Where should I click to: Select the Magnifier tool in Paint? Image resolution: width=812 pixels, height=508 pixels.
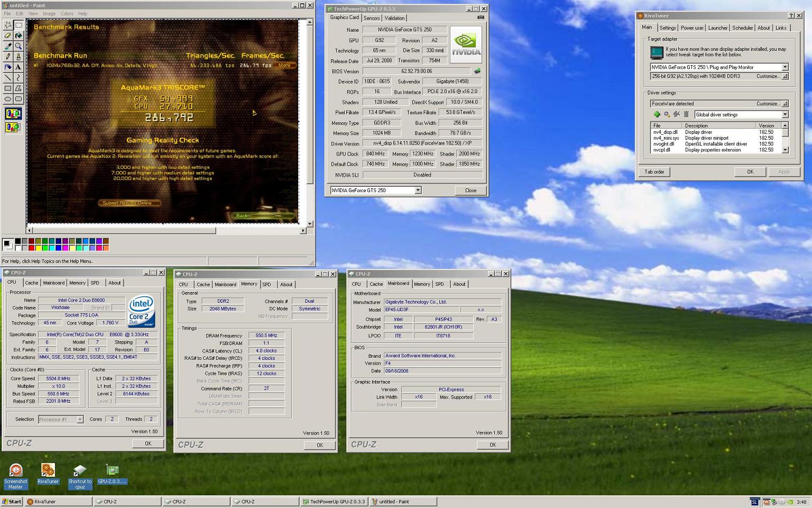(x=19, y=46)
